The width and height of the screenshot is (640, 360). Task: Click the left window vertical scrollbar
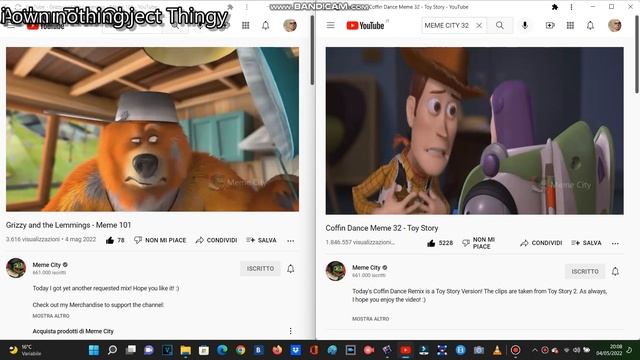pyautogui.click(x=312, y=51)
